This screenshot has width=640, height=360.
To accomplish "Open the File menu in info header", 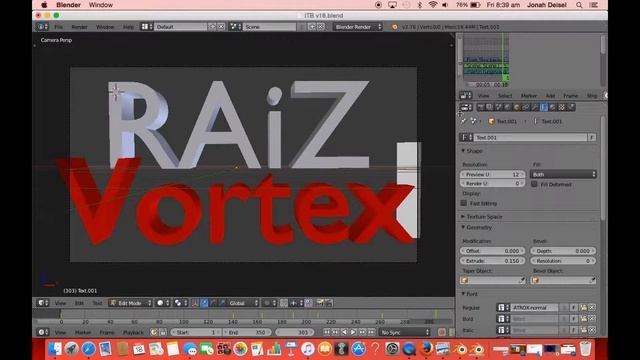I will pos(58,27).
